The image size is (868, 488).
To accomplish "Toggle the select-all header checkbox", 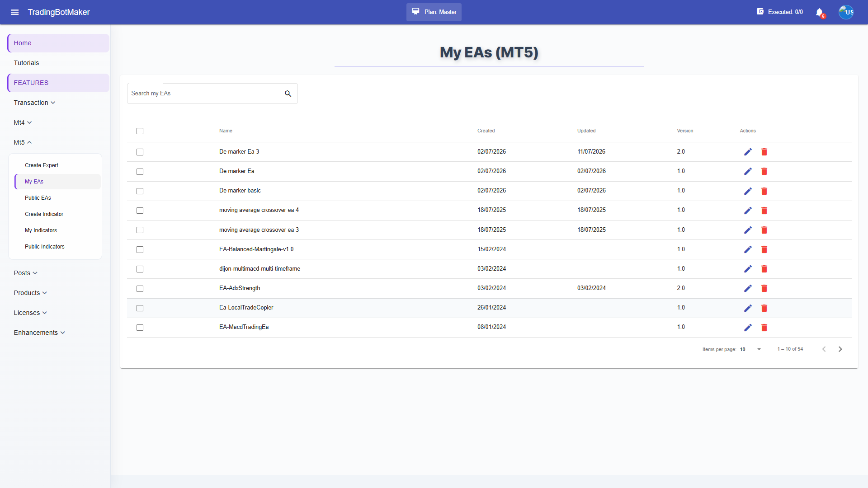I will (140, 131).
